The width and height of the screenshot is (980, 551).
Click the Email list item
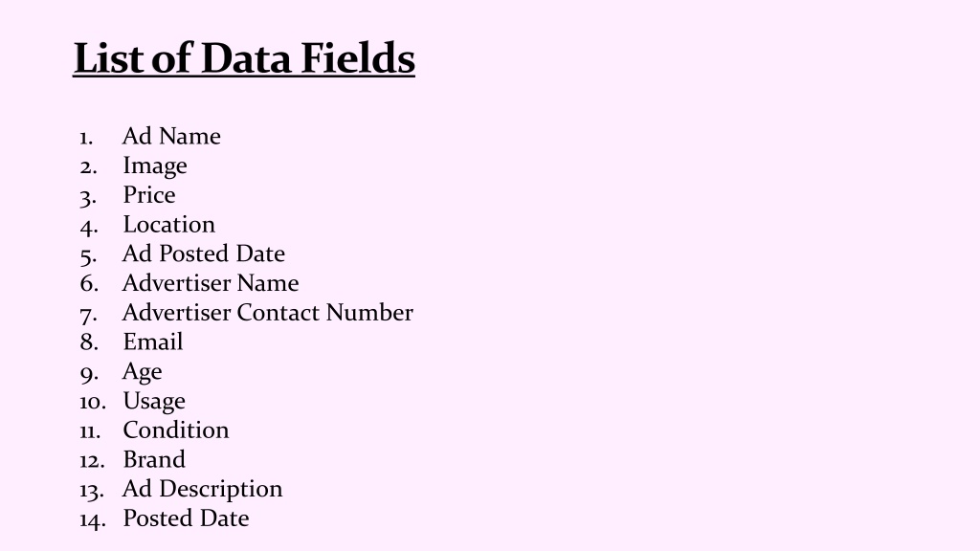point(153,342)
